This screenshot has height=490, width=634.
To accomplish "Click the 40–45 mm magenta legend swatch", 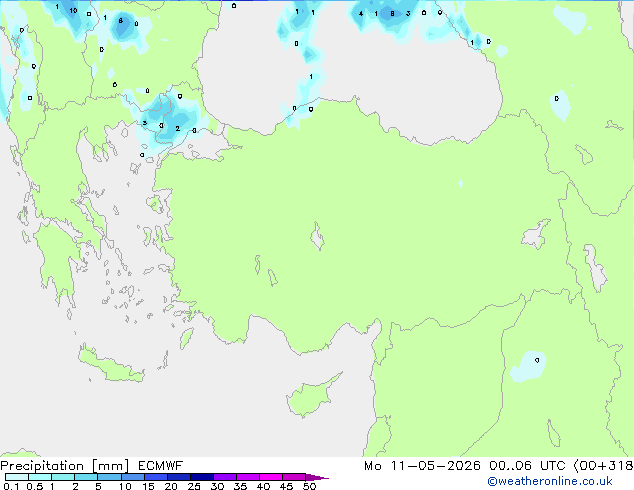I will tap(271, 477).
